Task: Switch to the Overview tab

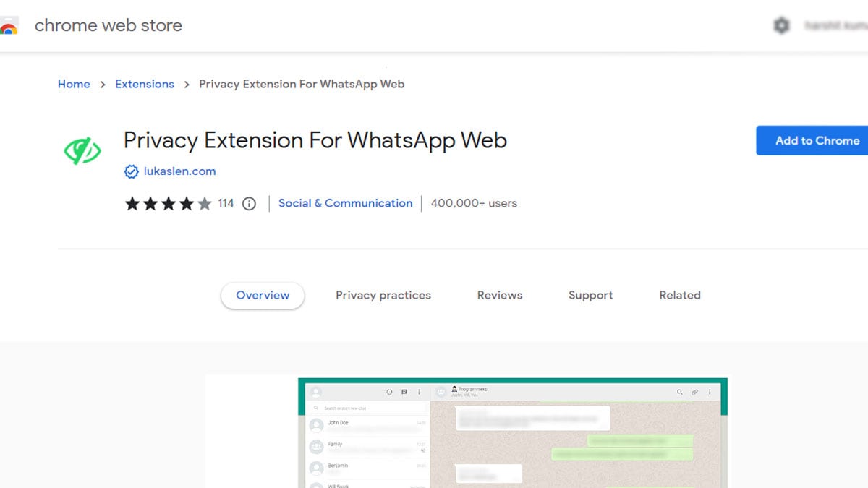Action: (263, 295)
